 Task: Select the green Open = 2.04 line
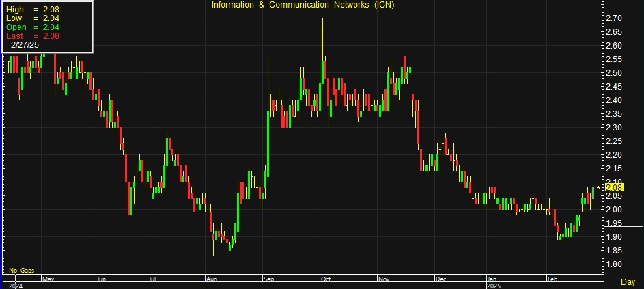31,27
